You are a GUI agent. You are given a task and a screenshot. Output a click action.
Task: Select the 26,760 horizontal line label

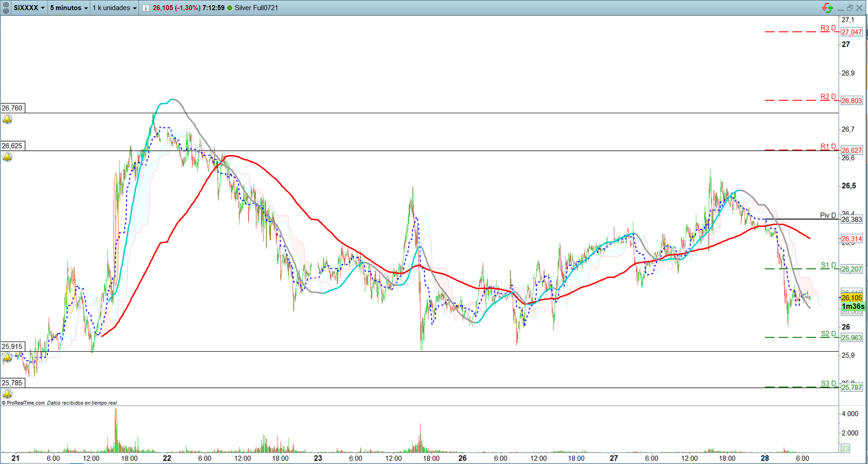[13, 108]
